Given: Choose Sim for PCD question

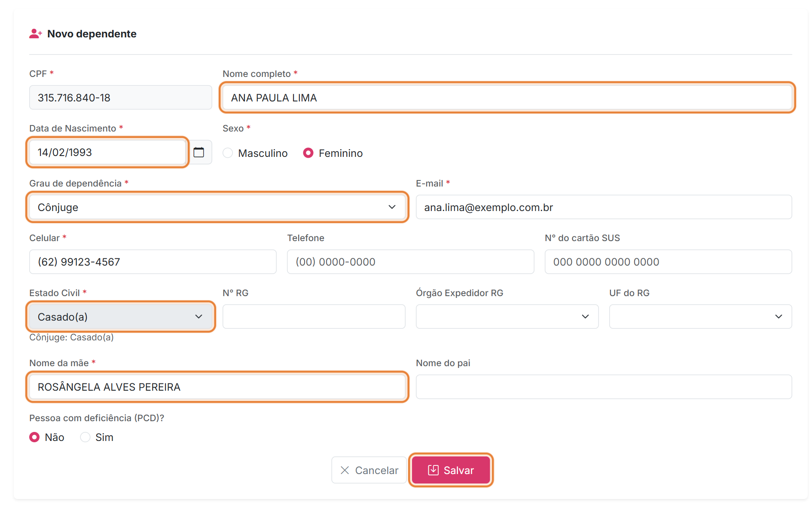Looking at the screenshot, I should tap(85, 437).
